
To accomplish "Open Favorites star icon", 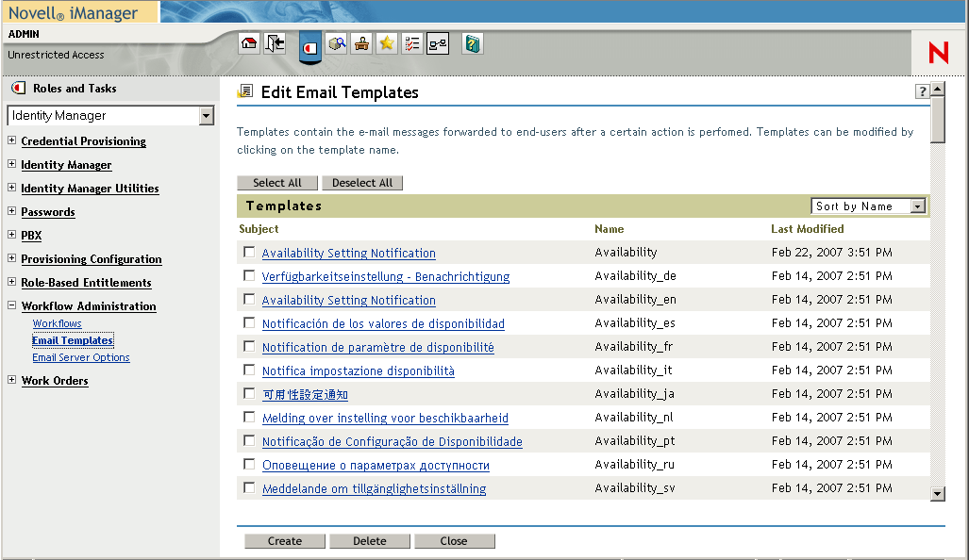I will click(387, 43).
